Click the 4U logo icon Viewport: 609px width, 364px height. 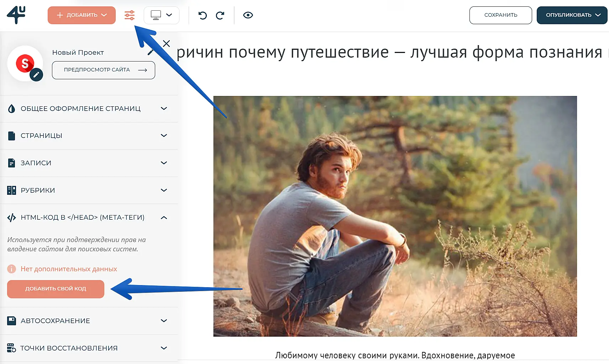(16, 15)
